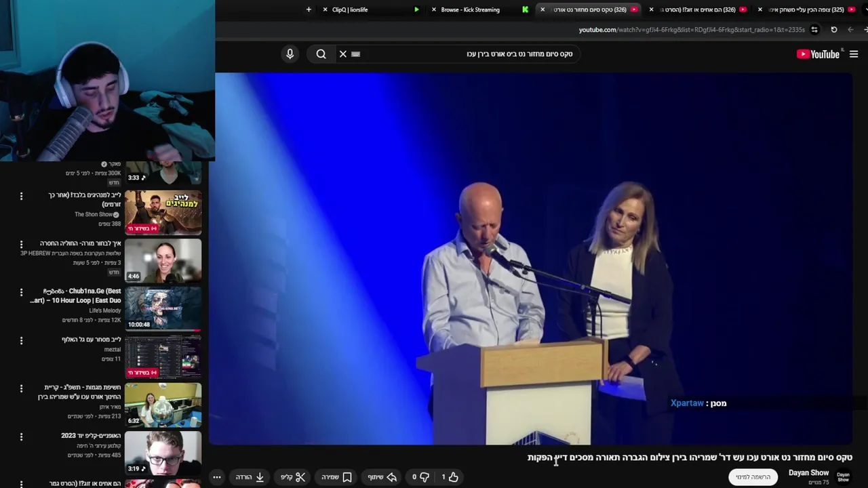
Task: Open the 3:19 'האופניים-קליפ יוד 2023' thumbnail
Action: coord(163,453)
